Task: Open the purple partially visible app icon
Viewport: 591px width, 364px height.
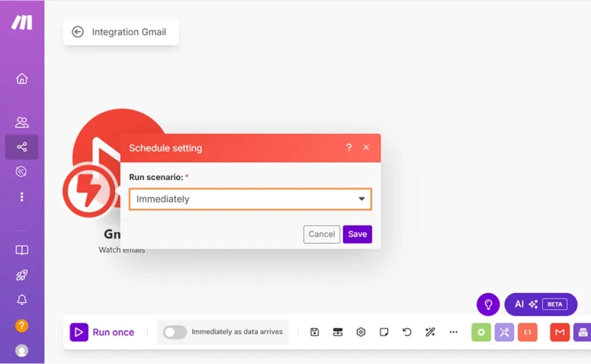Action: tap(582, 332)
